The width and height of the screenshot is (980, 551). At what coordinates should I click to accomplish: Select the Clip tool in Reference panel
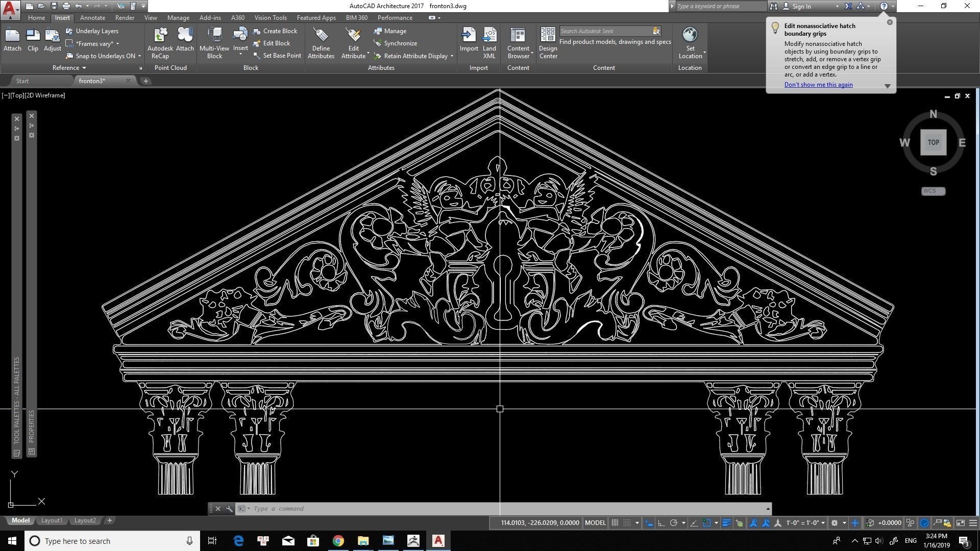click(x=33, y=40)
